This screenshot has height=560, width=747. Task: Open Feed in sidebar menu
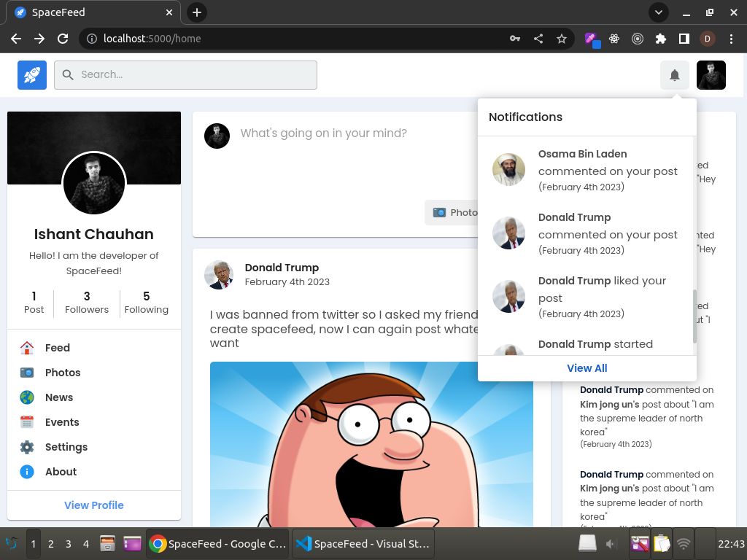pyautogui.click(x=57, y=348)
